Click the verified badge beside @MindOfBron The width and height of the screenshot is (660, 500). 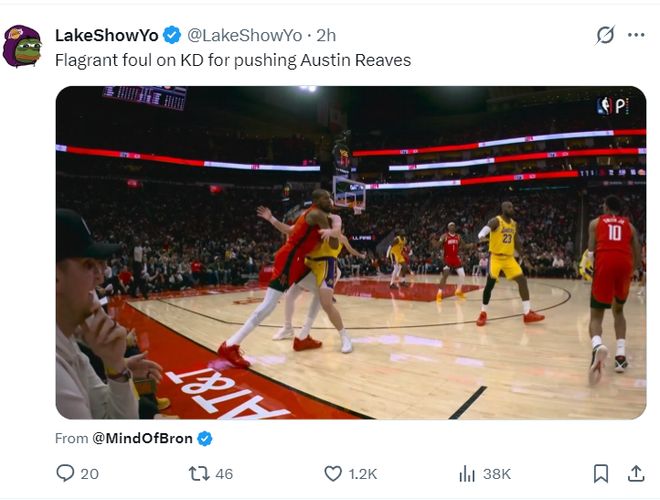pos(205,438)
